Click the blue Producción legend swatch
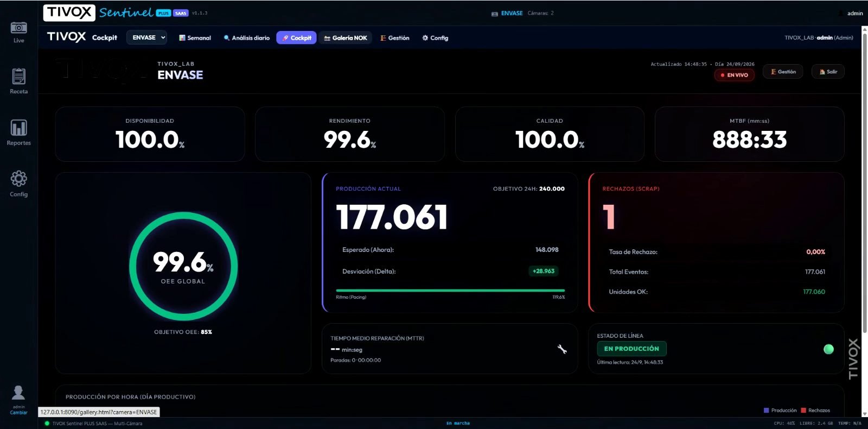 pyautogui.click(x=766, y=411)
